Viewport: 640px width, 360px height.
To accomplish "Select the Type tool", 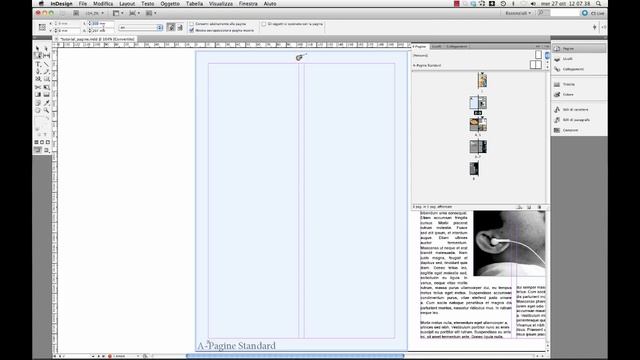I will pyautogui.click(x=38, y=64).
